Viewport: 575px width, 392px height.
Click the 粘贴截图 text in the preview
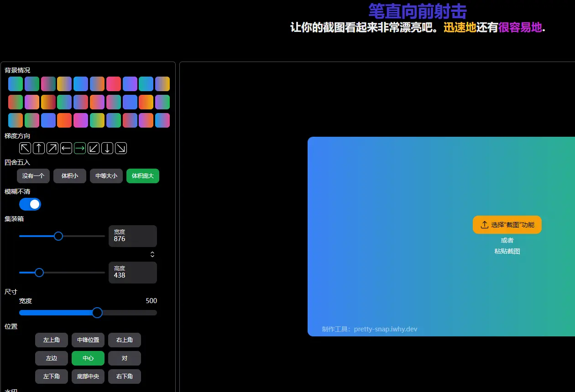[x=507, y=251]
